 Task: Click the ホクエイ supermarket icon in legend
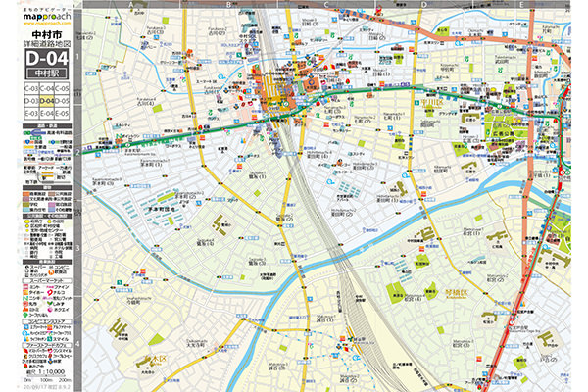[50, 310]
